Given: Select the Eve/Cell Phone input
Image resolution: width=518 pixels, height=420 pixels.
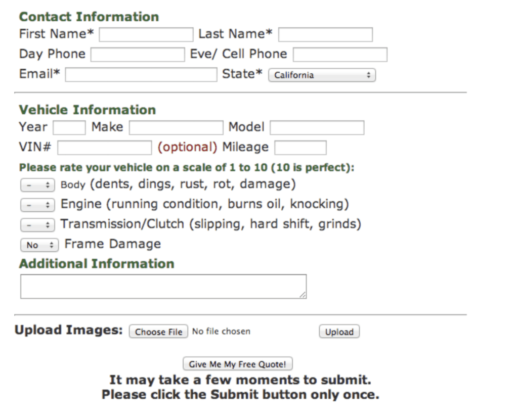Looking at the screenshot, I should [x=340, y=55].
